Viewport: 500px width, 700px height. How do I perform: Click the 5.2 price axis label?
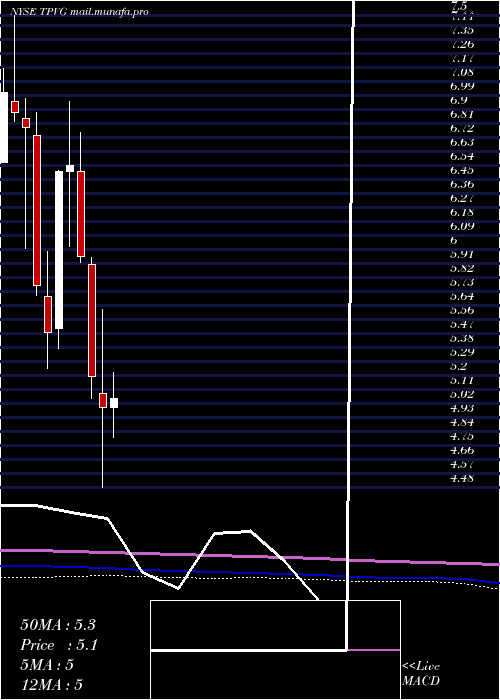459,366
